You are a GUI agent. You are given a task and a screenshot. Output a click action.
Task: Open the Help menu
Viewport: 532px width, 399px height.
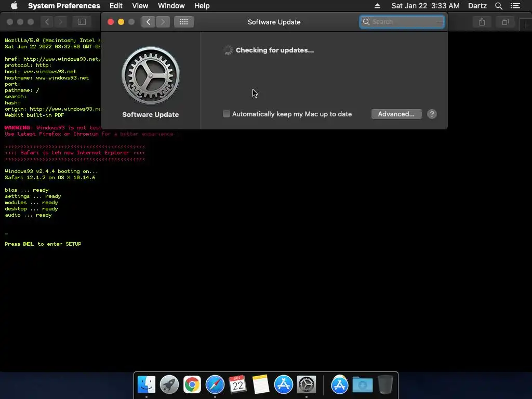pyautogui.click(x=202, y=6)
